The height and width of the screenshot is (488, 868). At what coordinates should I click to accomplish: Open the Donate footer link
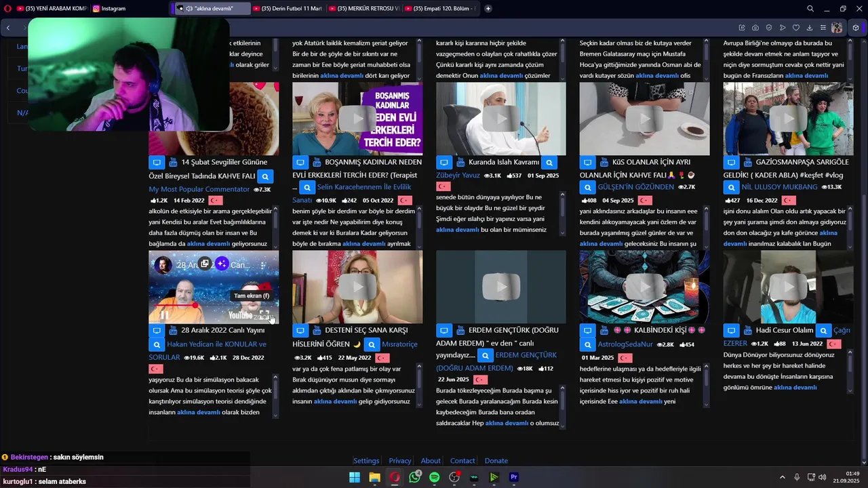pyautogui.click(x=496, y=461)
